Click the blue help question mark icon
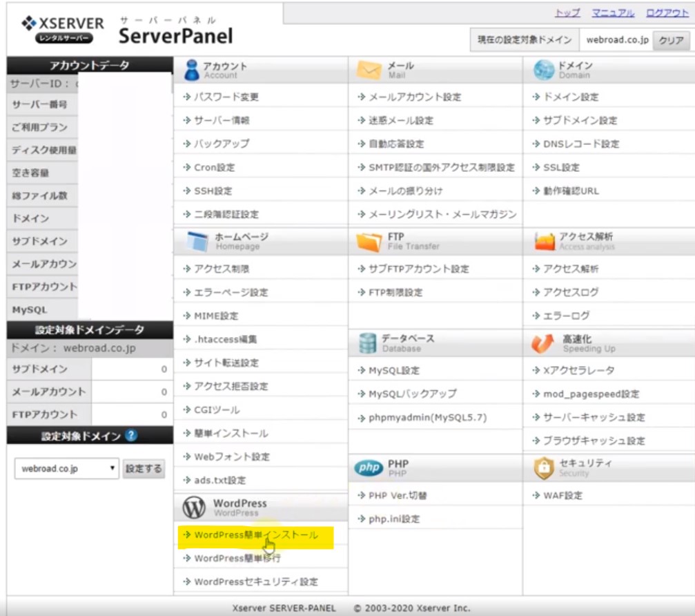The image size is (695, 616). point(131,436)
